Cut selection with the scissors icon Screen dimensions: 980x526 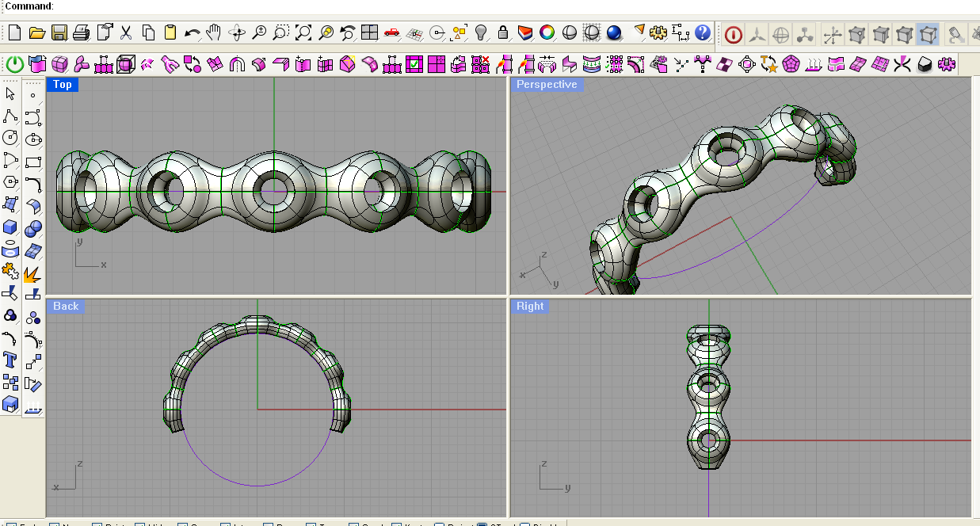125,32
